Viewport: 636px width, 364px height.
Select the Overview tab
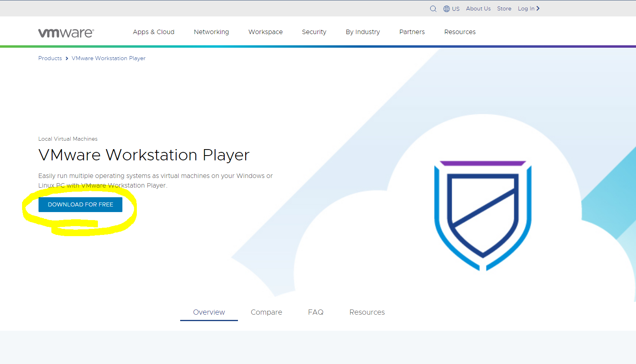[209, 312]
